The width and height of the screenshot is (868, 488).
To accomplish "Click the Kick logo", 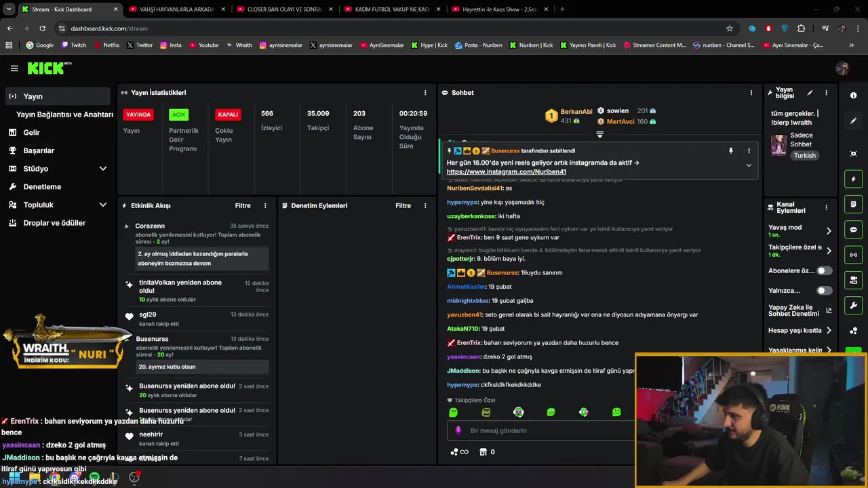I will point(49,68).
